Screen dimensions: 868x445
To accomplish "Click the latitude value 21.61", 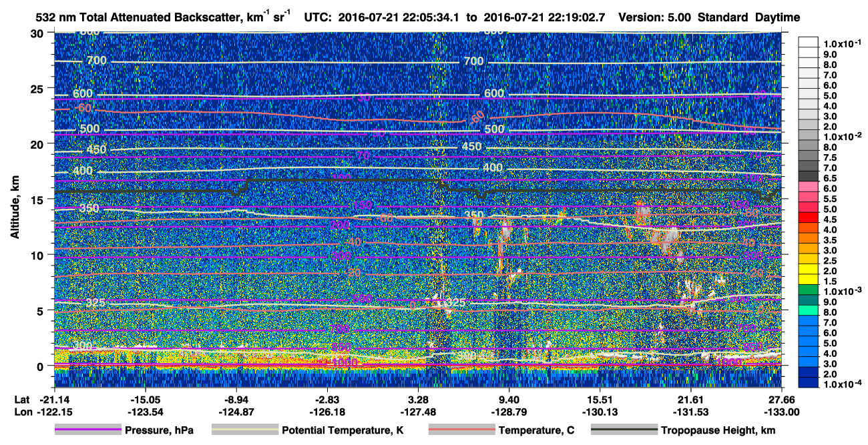I will [x=691, y=399].
